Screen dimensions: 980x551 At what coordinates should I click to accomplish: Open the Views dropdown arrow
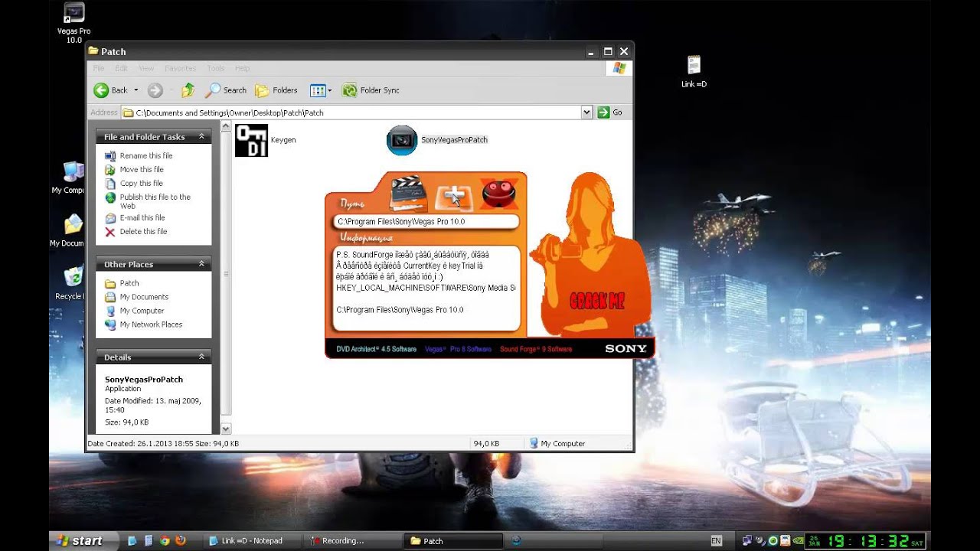click(x=330, y=90)
